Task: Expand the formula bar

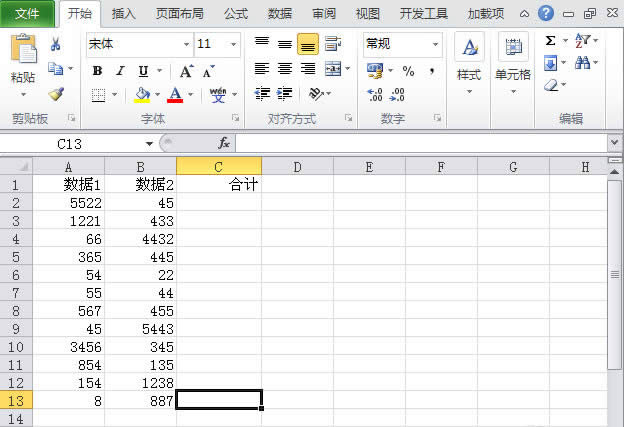Action: (x=614, y=142)
